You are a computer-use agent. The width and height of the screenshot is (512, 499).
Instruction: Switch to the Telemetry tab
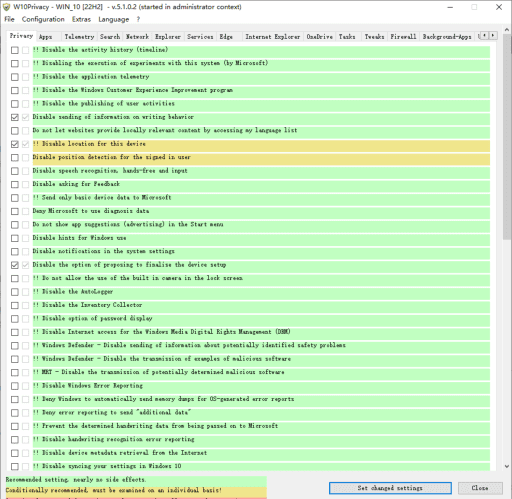point(79,37)
